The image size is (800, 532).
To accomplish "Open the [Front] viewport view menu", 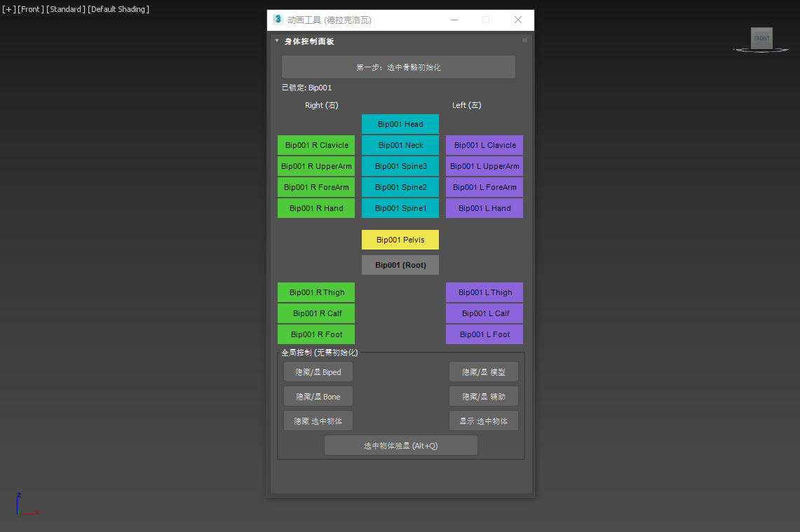I will point(31,9).
